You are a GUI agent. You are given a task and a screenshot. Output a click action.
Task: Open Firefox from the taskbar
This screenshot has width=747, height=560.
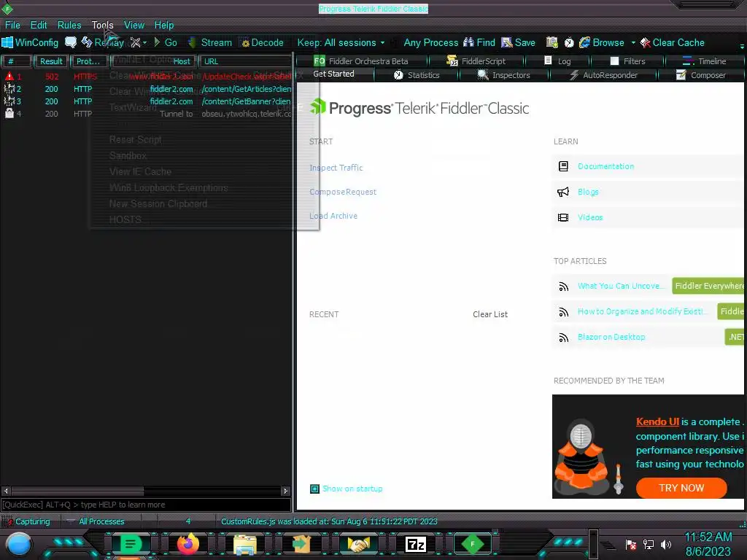(187, 544)
